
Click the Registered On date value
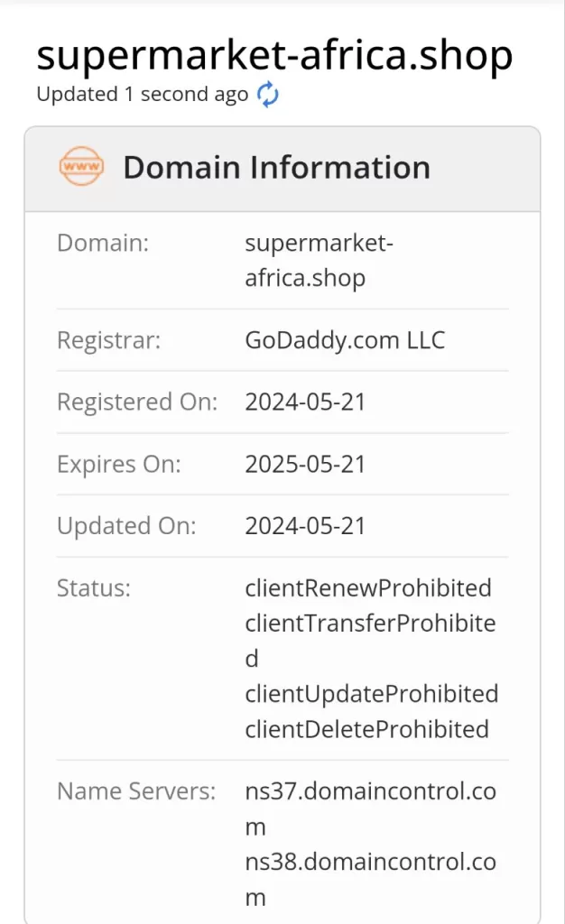click(305, 402)
